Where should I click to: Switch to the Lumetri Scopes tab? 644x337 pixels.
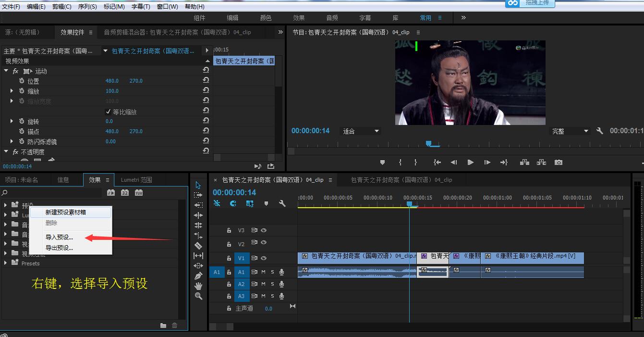coord(136,180)
